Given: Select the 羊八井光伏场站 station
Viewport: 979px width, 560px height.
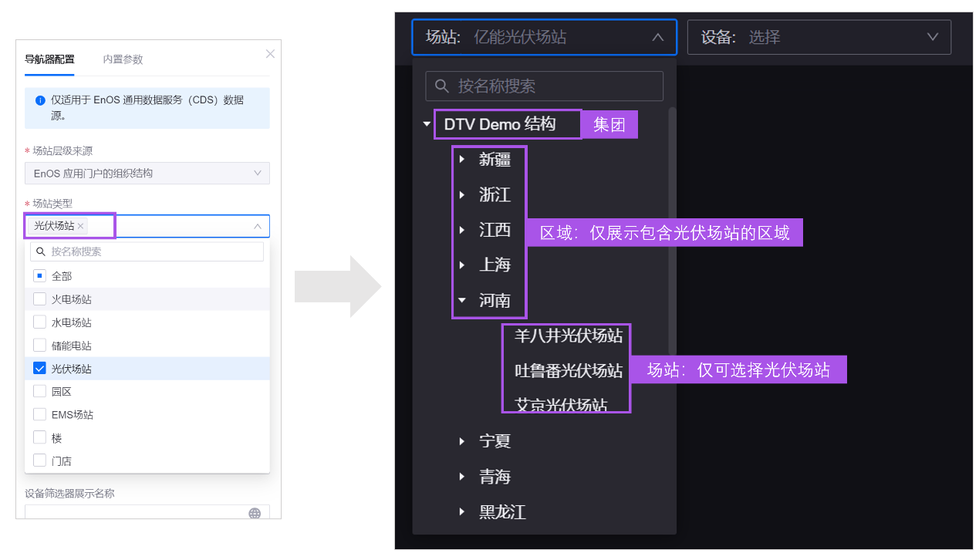Looking at the screenshot, I should [569, 336].
